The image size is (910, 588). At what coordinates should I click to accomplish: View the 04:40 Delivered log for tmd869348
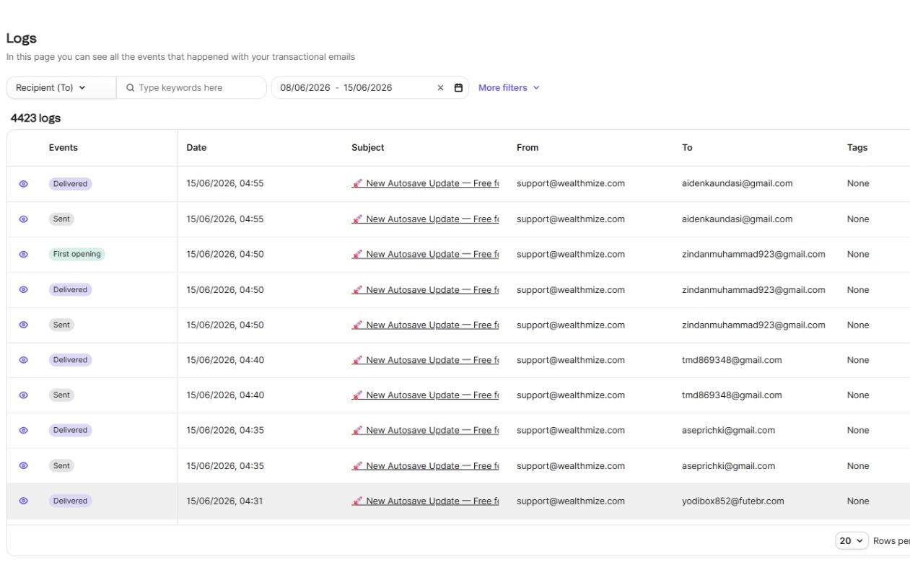point(23,360)
